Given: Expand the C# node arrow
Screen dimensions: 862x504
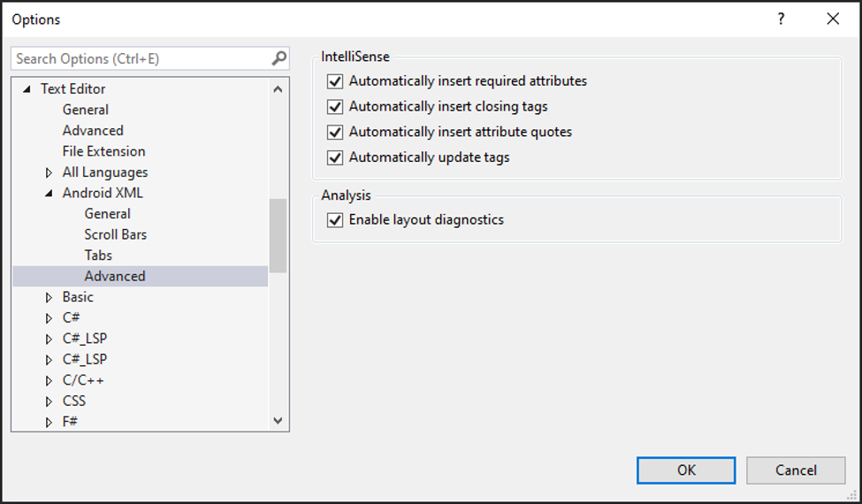Looking at the screenshot, I should pos(49,318).
